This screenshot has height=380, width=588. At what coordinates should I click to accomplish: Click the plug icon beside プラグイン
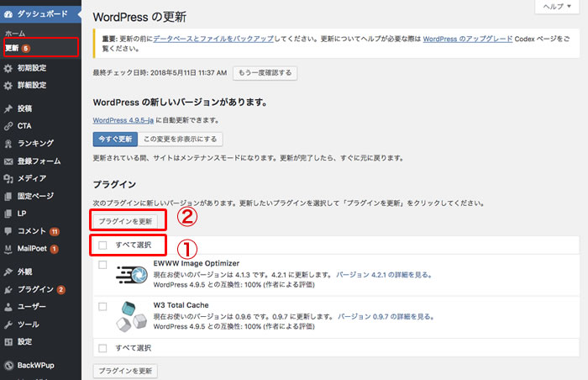click(8, 289)
